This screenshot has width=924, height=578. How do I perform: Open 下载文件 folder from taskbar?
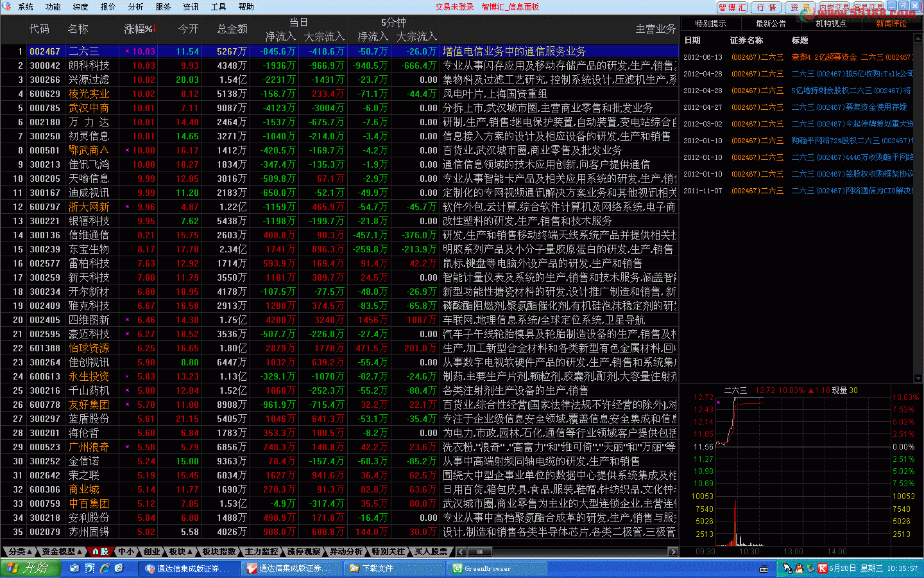pyautogui.click(x=394, y=568)
